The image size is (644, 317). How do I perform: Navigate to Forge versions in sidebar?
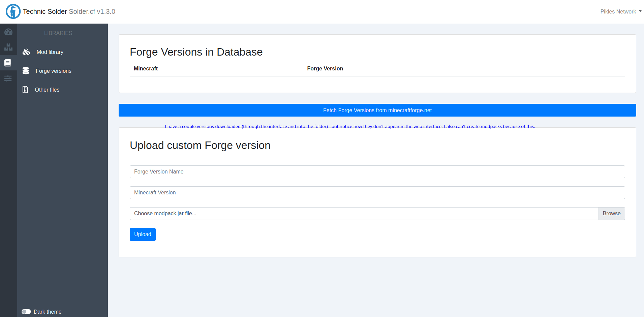click(x=53, y=71)
